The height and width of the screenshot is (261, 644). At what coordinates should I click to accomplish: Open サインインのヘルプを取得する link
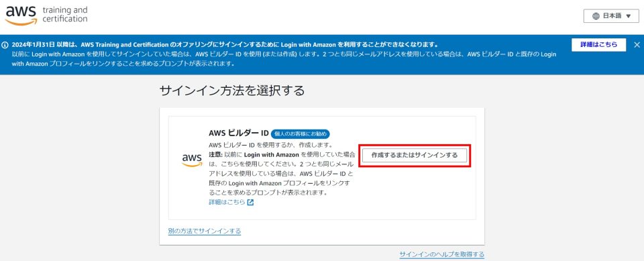pos(441,254)
